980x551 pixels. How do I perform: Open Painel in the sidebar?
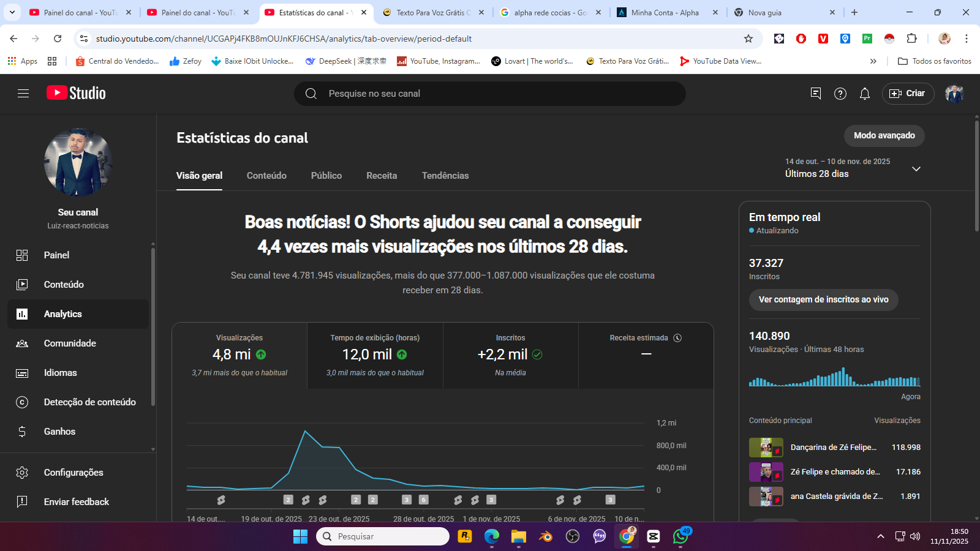78,255
